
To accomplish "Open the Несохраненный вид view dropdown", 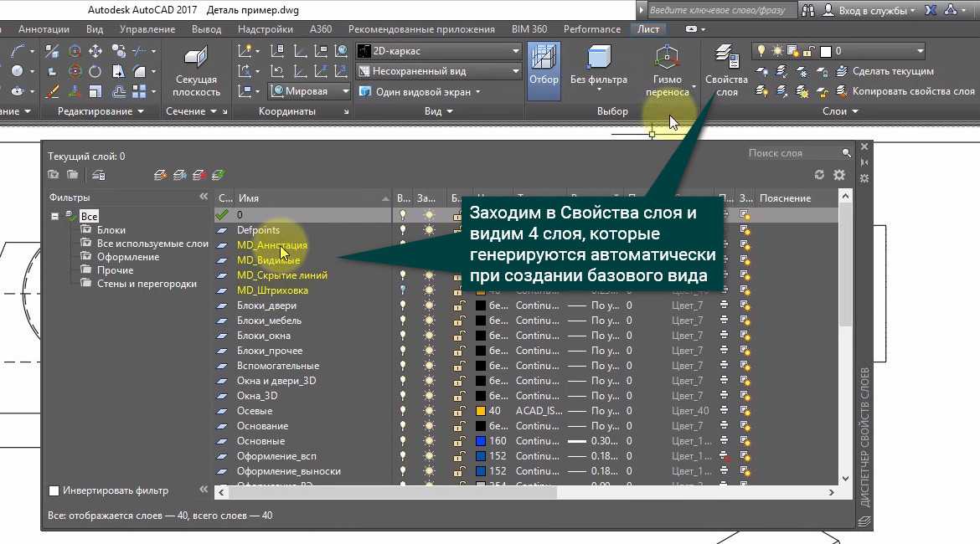I will coord(439,71).
